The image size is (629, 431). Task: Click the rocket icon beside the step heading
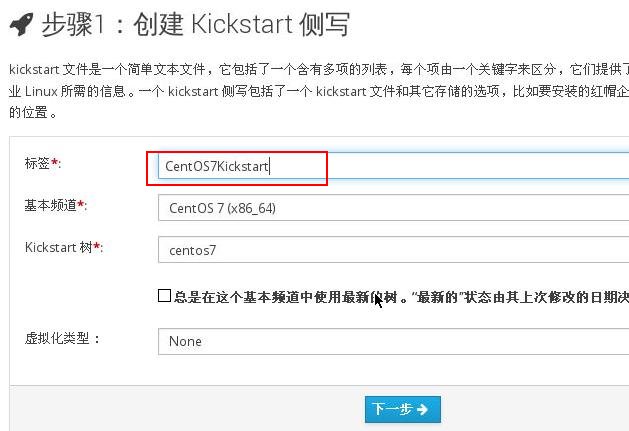pyautogui.click(x=21, y=25)
